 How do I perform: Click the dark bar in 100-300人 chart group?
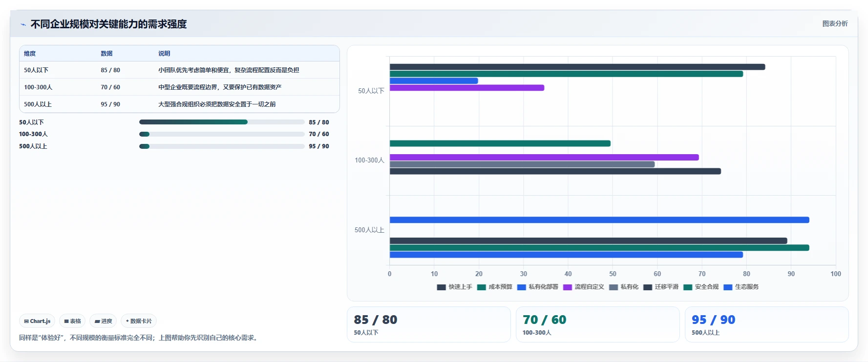[x=555, y=171]
